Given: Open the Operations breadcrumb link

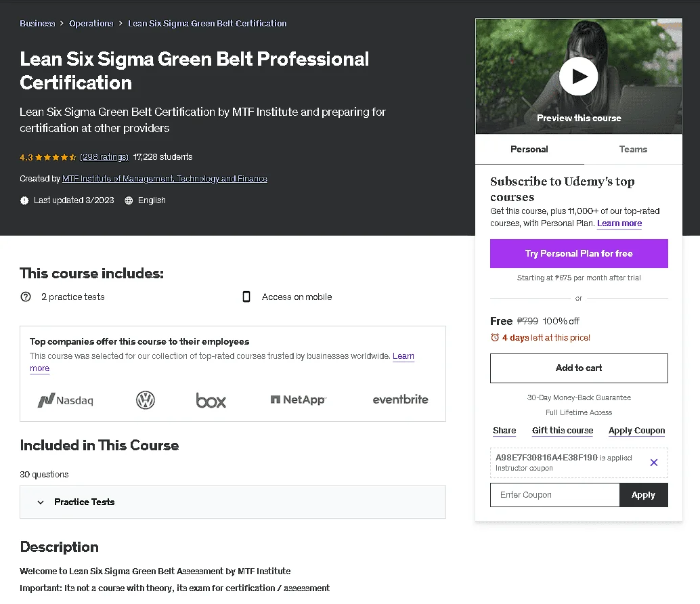Looking at the screenshot, I should (x=91, y=23).
